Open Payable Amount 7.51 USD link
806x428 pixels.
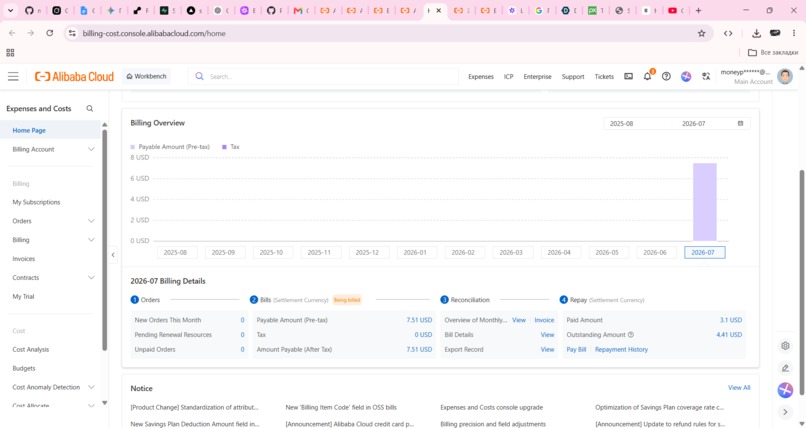coord(419,320)
